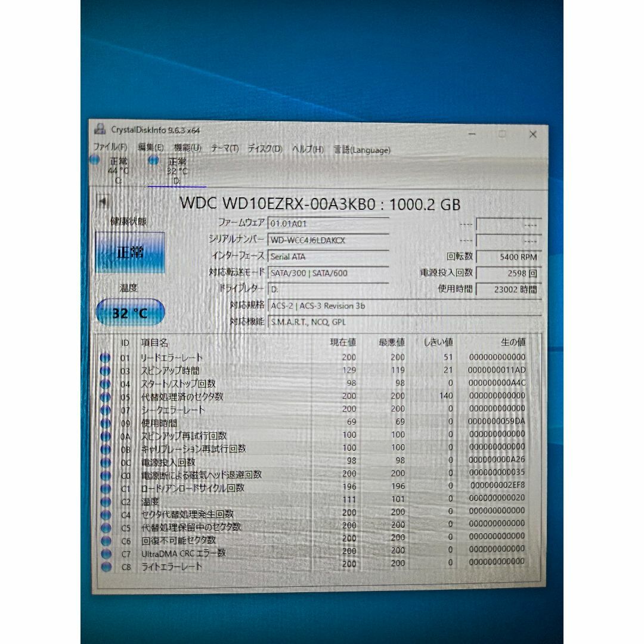The height and width of the screenshot is (644, 644).
Task: Click the raw value 000000002EF8
Action: pos(497,485)
